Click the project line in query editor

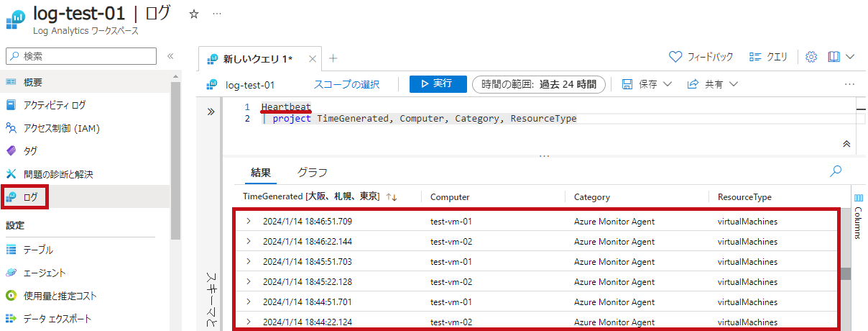[x=419, y=119]
